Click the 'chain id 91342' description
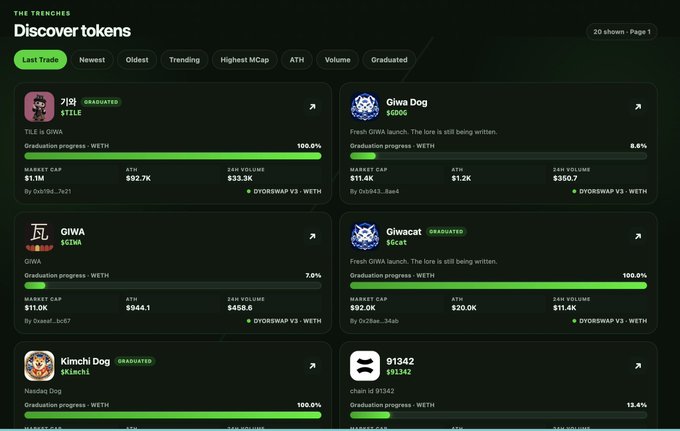The height and width of the screenshot is (431, 680). pyautogui.click(x=372, y=391)
